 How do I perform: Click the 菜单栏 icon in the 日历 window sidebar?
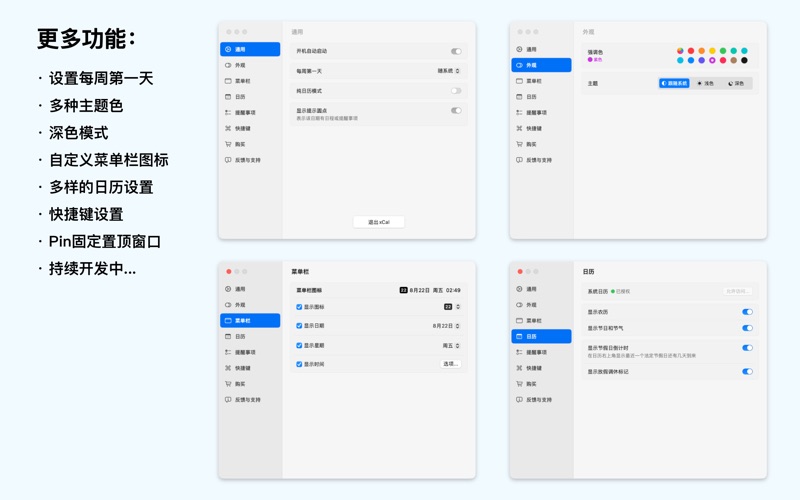coord(519,321)
